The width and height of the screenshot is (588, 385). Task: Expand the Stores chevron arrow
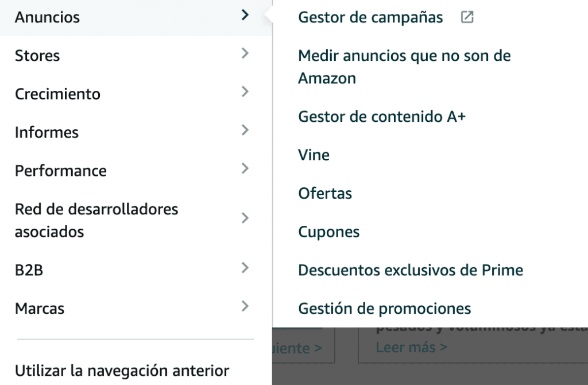(x=245, y=54)
